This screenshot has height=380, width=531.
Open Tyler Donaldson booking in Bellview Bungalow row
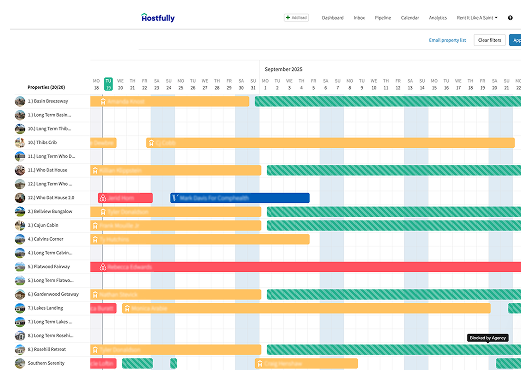[175, 212]
